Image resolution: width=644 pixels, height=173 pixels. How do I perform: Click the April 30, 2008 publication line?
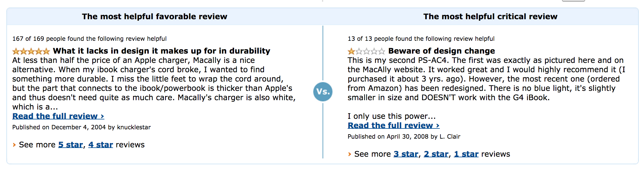[404, 137]
